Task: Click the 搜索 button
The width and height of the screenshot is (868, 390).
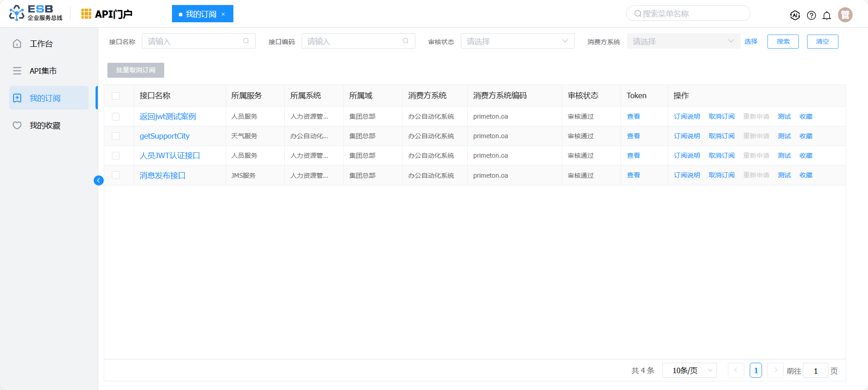Action: [x=783, y=41]
